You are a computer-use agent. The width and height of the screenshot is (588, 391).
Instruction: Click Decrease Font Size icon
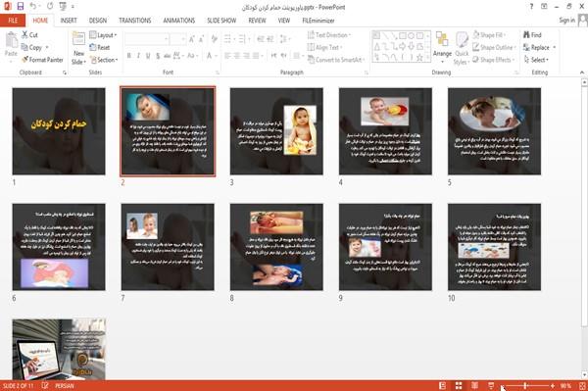(201, 38)
